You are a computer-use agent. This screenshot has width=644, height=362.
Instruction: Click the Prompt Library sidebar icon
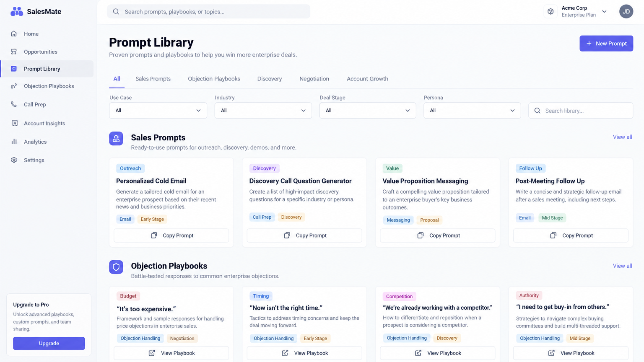click(14, 69)
